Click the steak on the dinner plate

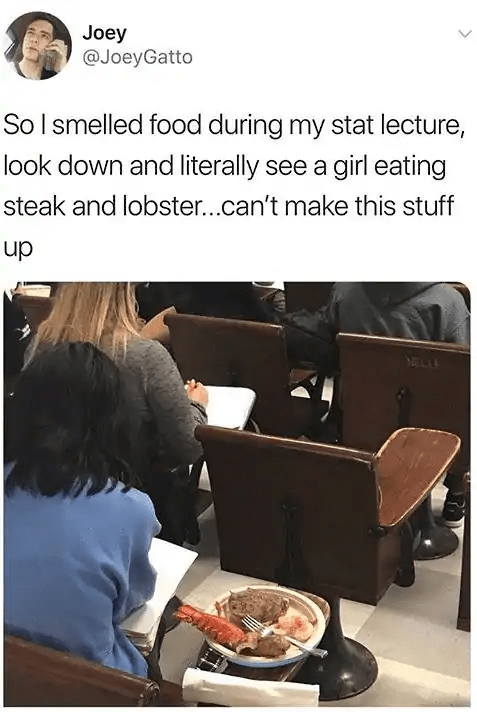pyautogui.click(x=258, y=605)
